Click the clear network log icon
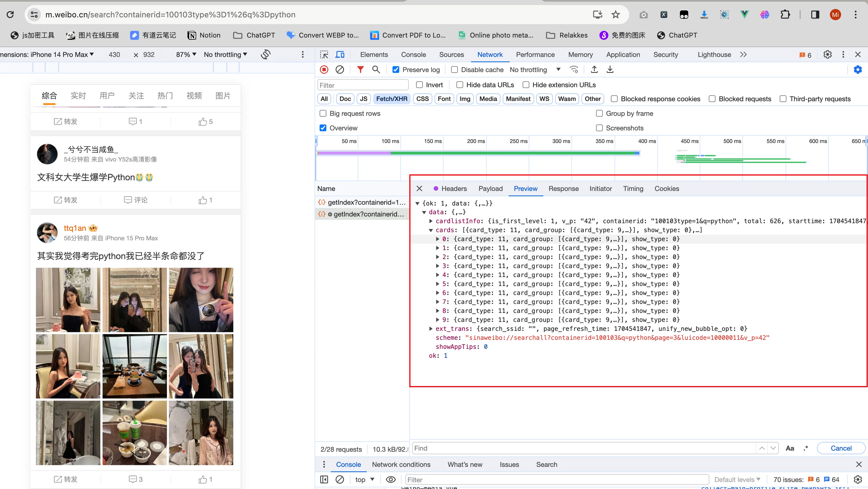The width and height of the screenshot is (868, 489). [x=340, y=70]
